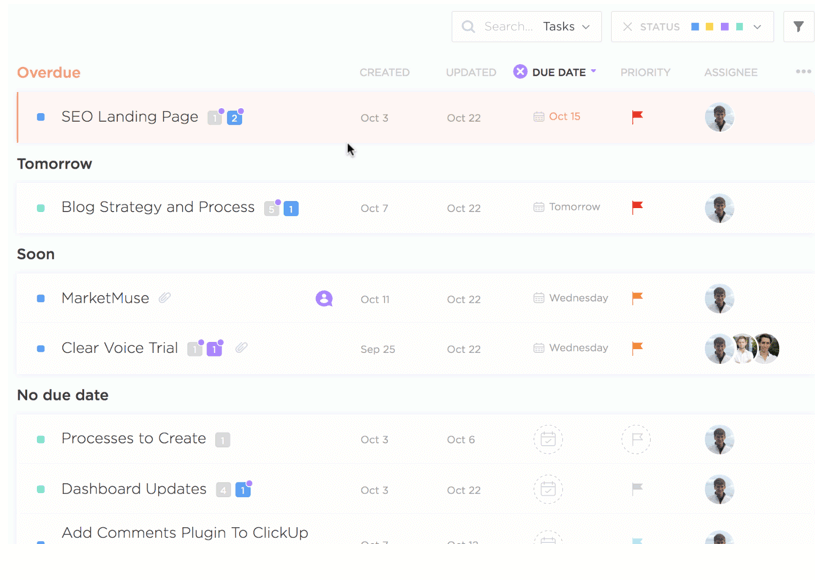Image resolution: width=815 pixels, height=580 pixels.
Task: Click the orange priority flag for Clear Voice Trial
Action: point(637,348)
